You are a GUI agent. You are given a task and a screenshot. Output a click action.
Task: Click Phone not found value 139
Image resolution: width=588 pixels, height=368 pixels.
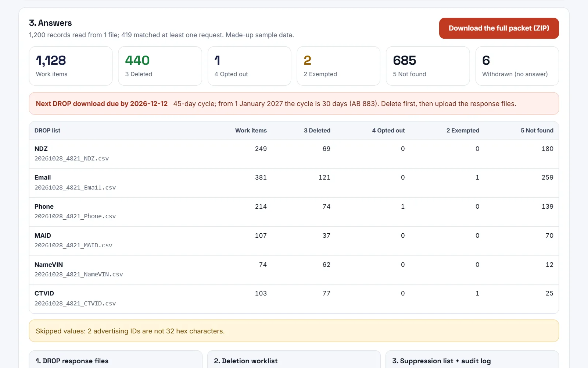pyautogui.click(x=548, y=206)
